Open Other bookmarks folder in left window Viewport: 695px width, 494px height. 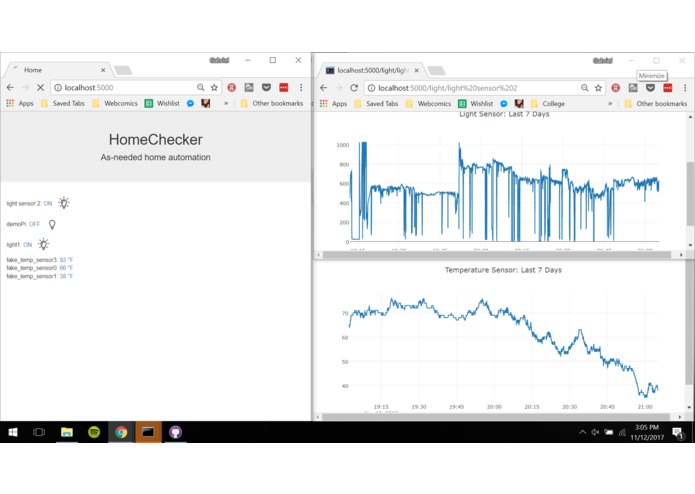(x=272, y=103)
